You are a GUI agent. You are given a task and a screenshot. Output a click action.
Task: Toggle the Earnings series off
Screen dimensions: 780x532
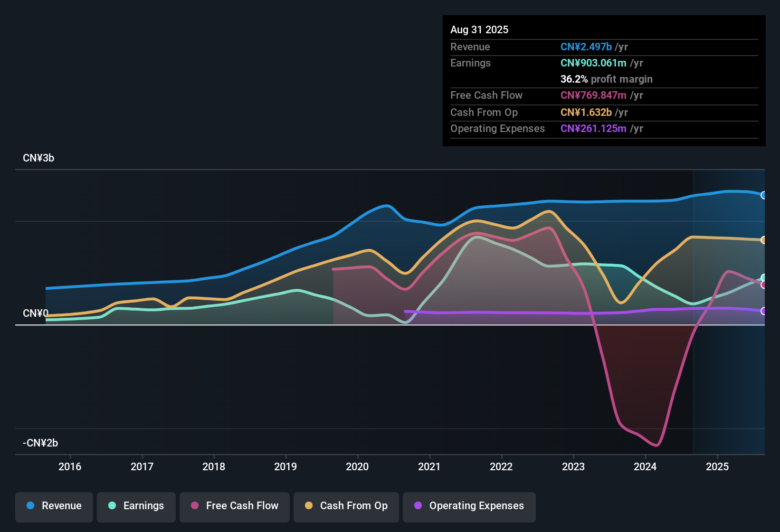pos(136,506)
